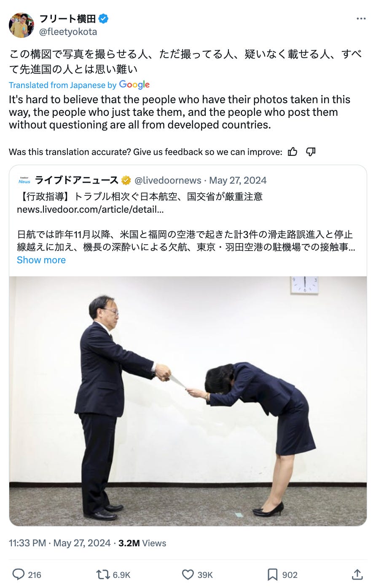Like the post with the heart icon

(188, 575)
